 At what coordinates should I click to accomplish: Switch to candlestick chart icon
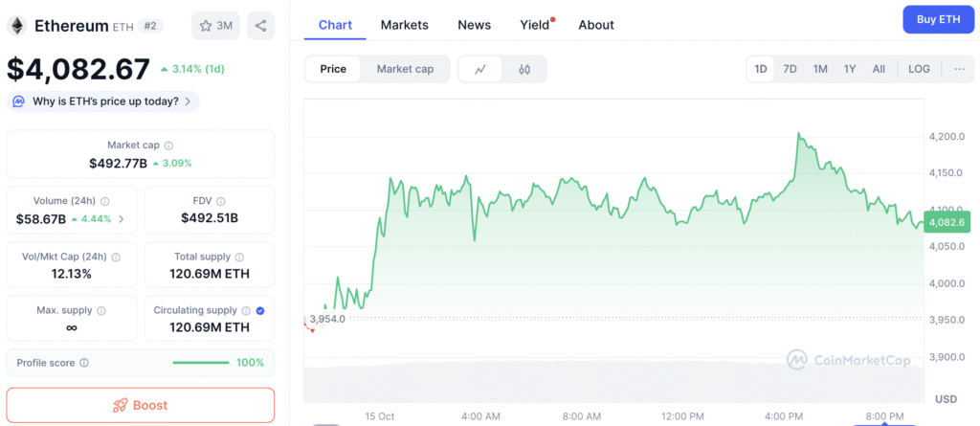pyautogui.click(x=524, y=69)
